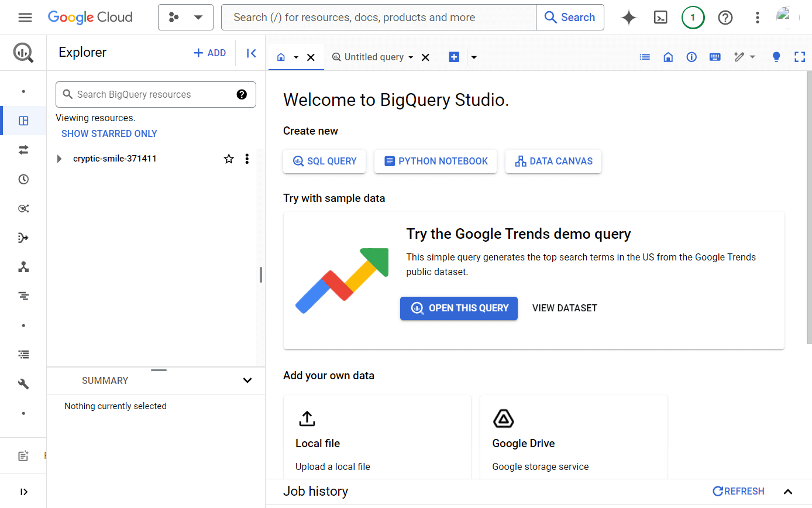Open Gemini AI sparkle assistant

[629, 18]
